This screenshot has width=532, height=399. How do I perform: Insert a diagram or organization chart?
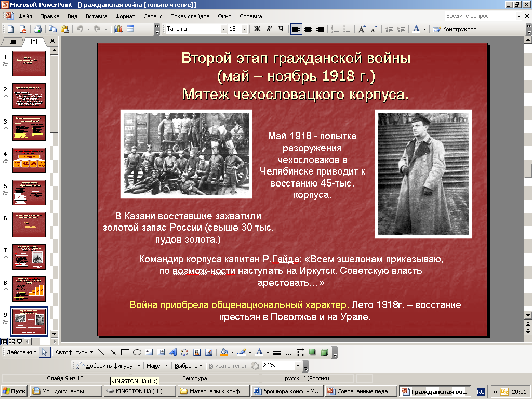pyautogui.click(x=184, y=352)
